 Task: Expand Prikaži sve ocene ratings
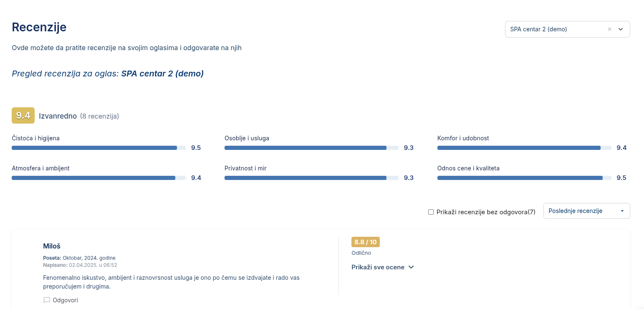coord(378,267)
